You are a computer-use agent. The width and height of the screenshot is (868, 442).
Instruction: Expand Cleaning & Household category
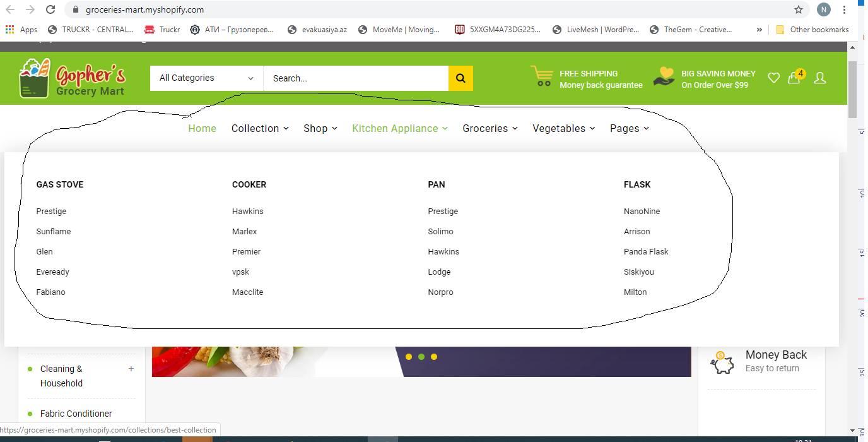(x=131, y=369)
